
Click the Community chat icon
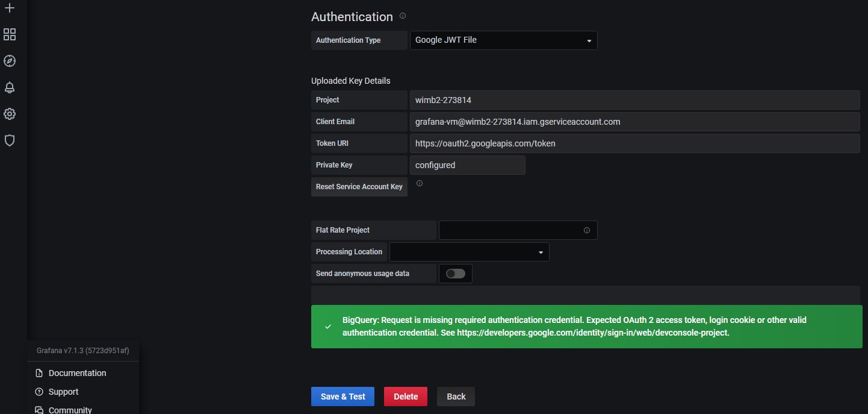click(39, 410)
